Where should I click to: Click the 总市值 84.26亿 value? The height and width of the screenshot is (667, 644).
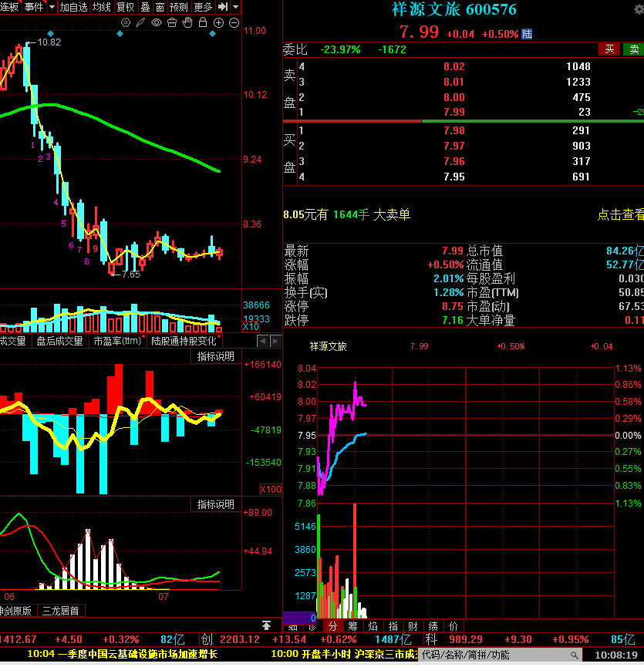coord(625,251)
